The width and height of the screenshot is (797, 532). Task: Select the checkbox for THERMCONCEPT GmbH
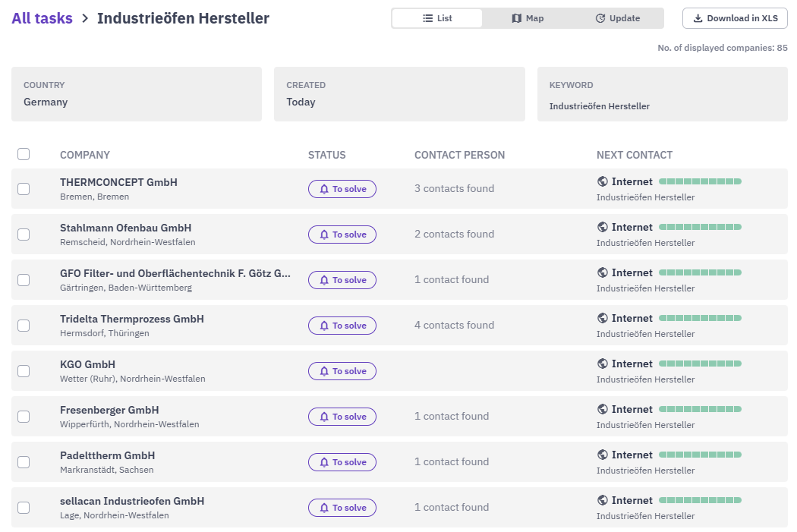coord(24,189)
